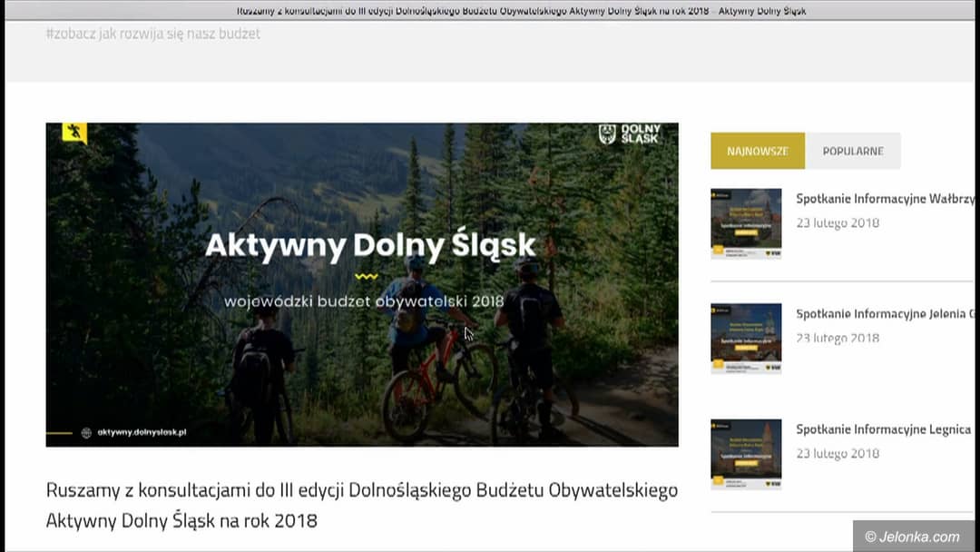Click the yellow skier badge on the banner

point(74,133)
